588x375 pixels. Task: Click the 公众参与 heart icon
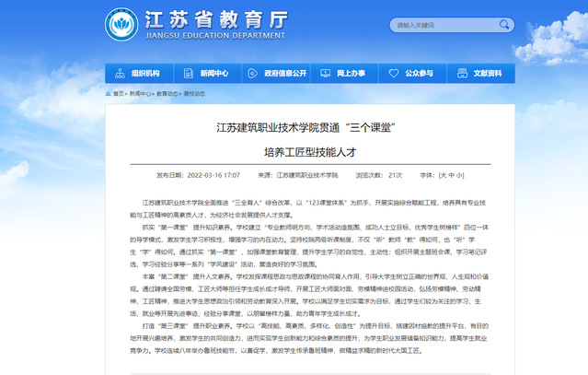[393, 73]
